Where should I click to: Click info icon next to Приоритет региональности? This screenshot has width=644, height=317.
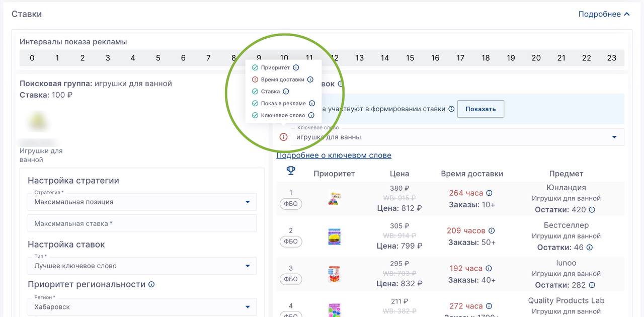tap(151, 284)
